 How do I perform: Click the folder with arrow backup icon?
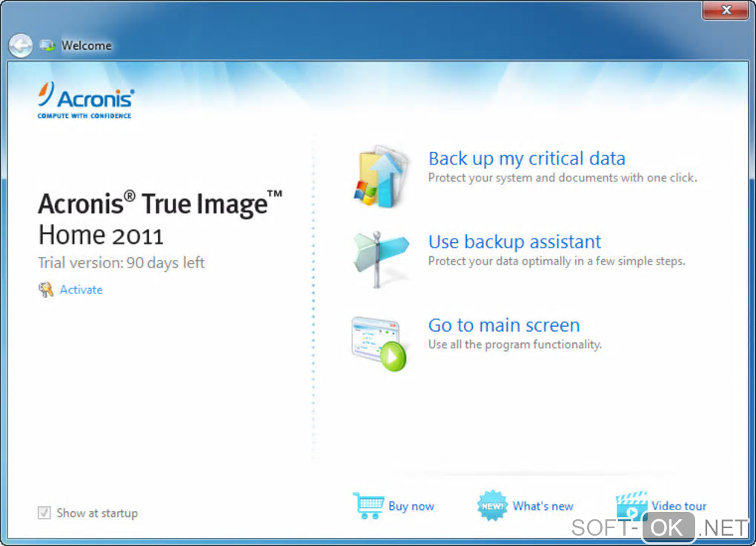click(380, 177)
